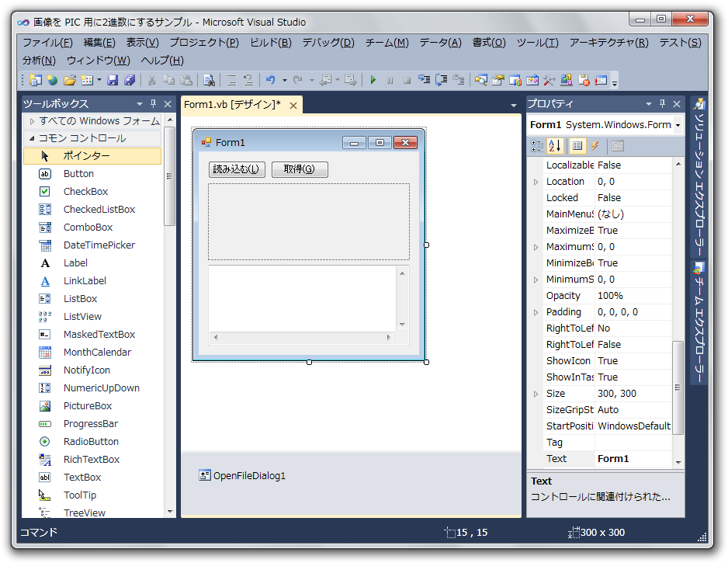Close the Form1.vb design tab

[x=293, y=106]
